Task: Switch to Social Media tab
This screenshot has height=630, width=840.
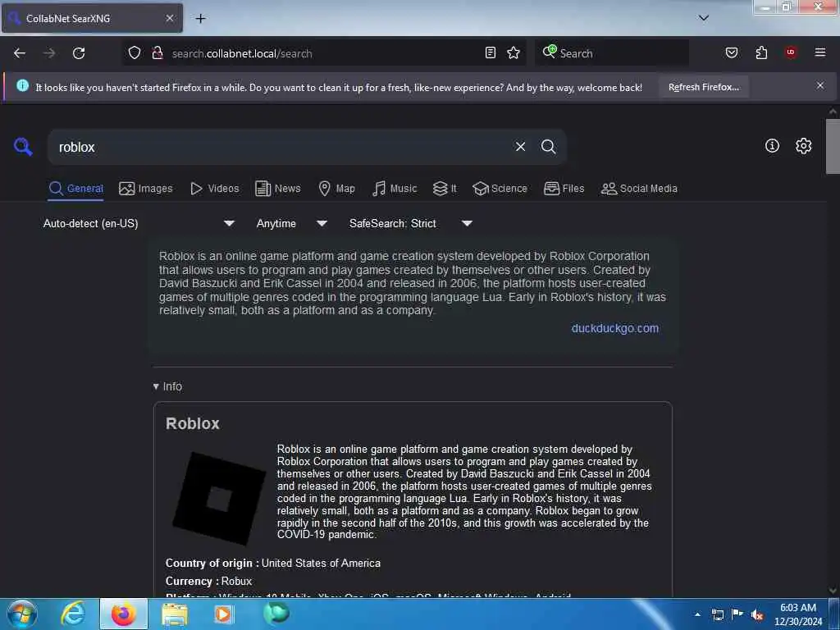Action: pyautogui.click(x=639, y=189)
